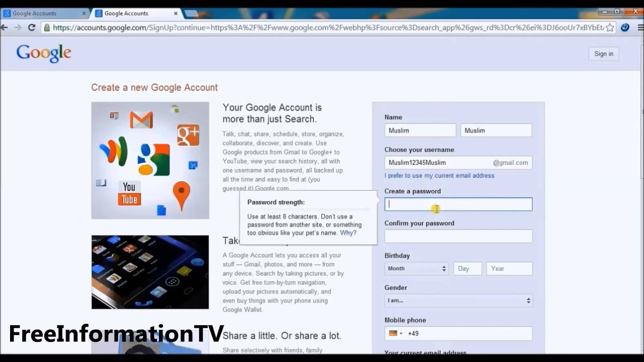Open a new tab button

(x=191, y=14)
